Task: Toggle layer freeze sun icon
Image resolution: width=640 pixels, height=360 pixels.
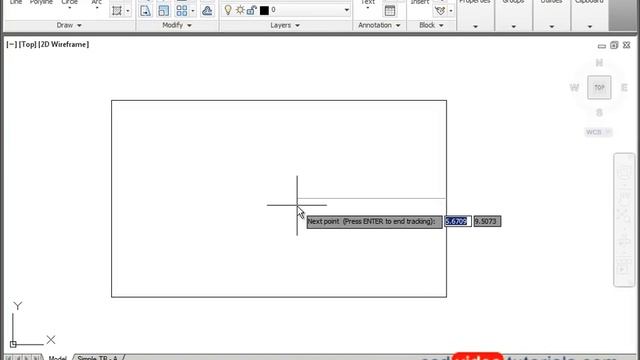Action: (x=240, y=10)
